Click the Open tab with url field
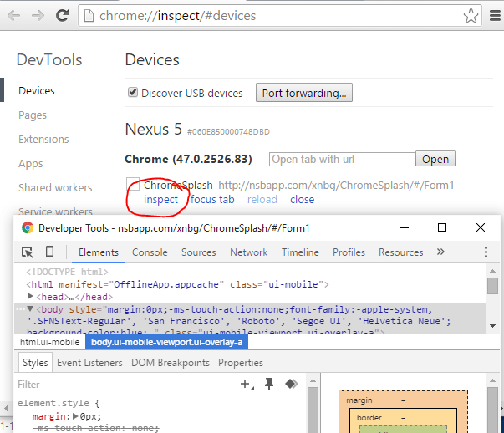Viewport: 504px width, 433px height. click(343, 159)
